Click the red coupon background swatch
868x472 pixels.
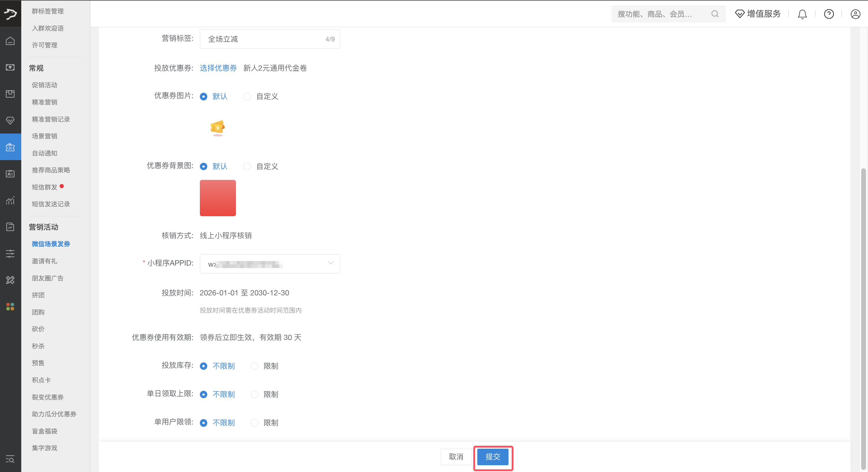218,198
